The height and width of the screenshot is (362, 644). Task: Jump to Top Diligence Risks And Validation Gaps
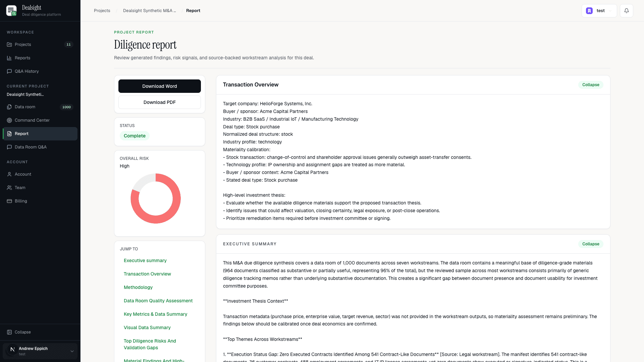click(x=150, y=344)
